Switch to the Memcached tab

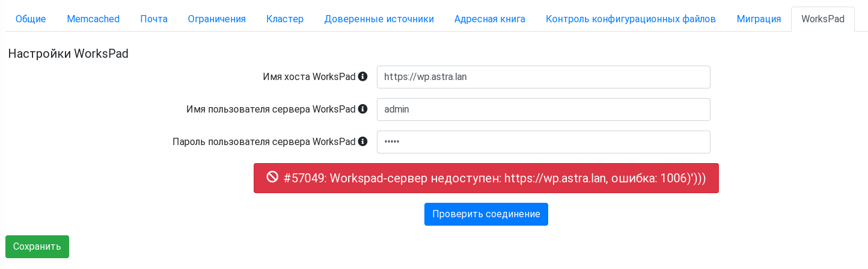coord(93,19)
